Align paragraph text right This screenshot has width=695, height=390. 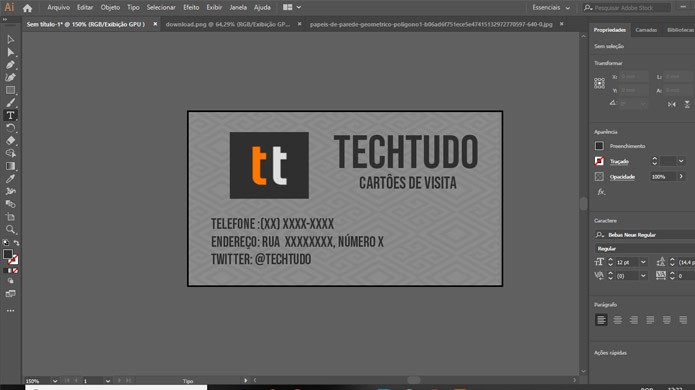(634, 320)
